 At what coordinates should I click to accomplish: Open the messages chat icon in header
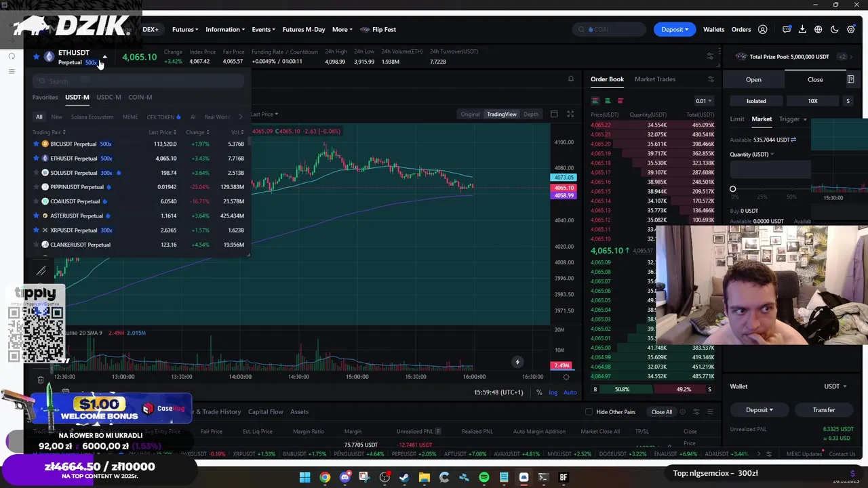(x=787, y=29)
